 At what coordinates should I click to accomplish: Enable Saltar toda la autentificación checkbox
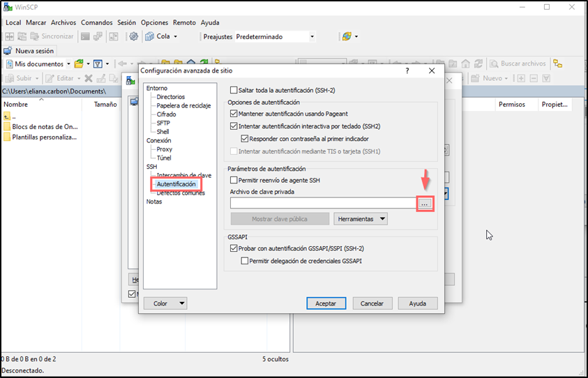click(x=234, y=90)
